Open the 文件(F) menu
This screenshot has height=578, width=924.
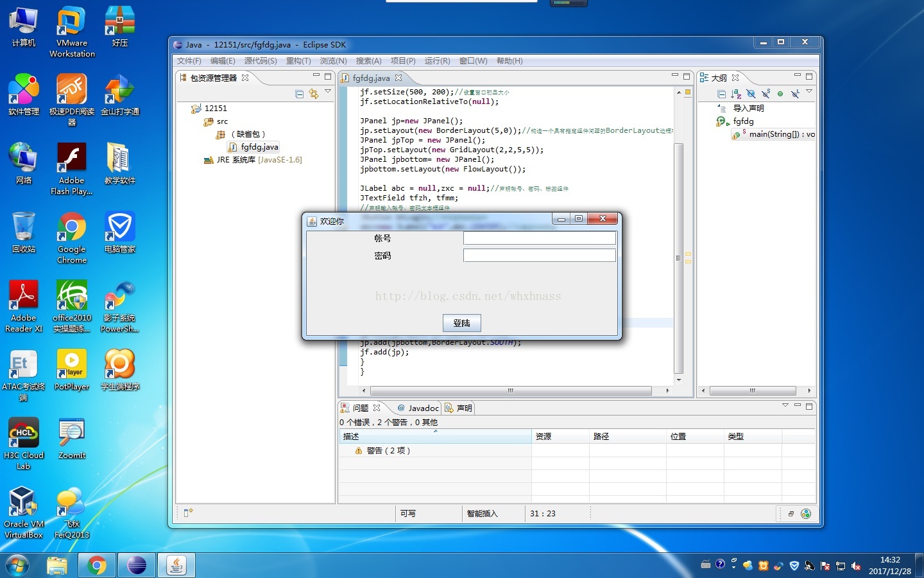coord(189,61)
